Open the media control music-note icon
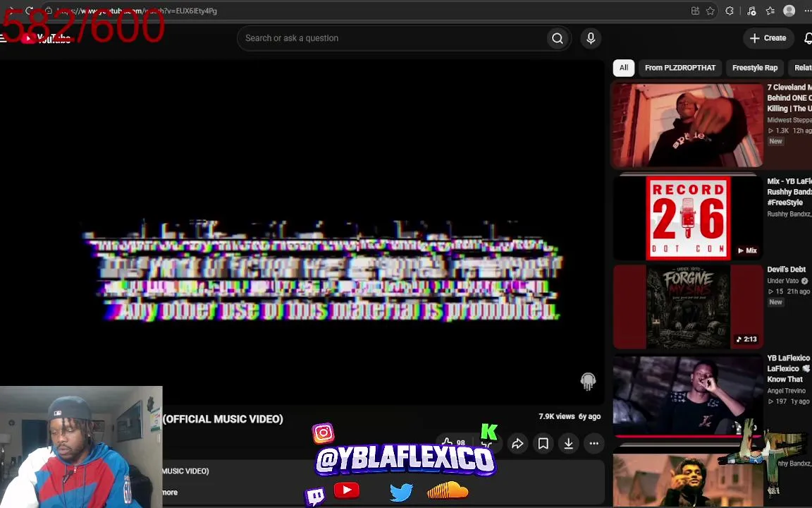The height and width of the screenshot is (508, 812). (751, 11)
